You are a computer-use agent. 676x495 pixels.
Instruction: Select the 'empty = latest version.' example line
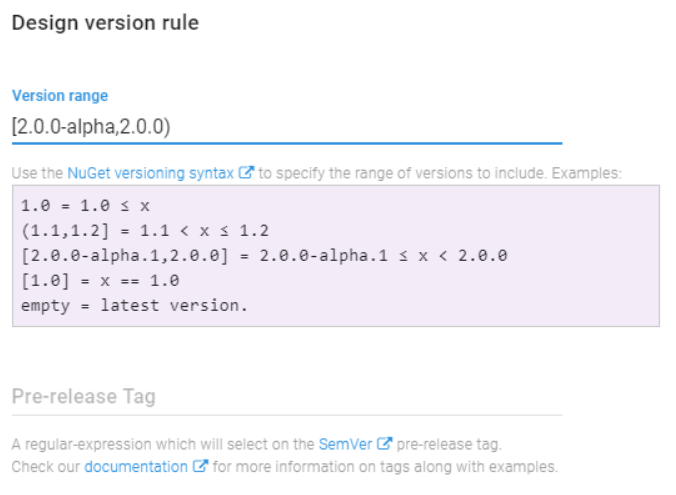[134, 306]
